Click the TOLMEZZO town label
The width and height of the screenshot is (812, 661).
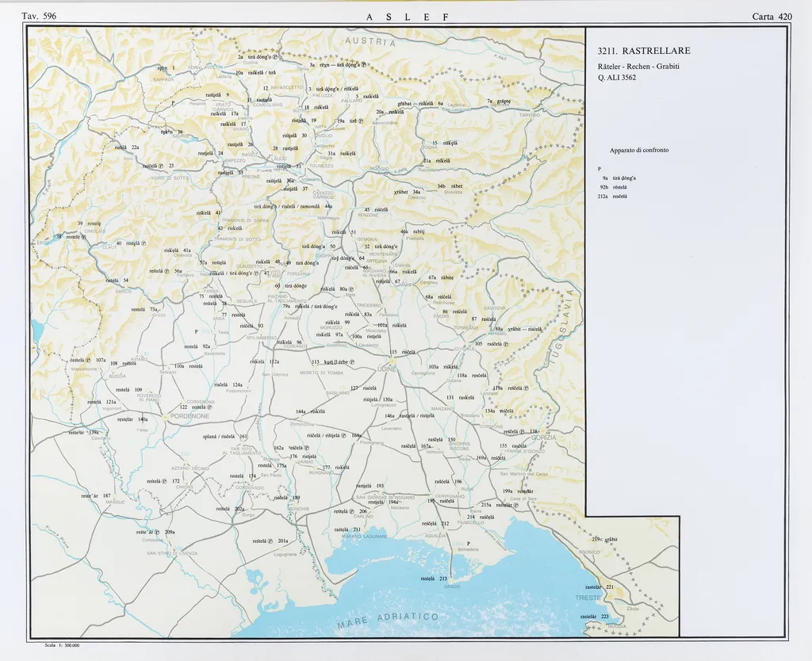tap(321, 166)
